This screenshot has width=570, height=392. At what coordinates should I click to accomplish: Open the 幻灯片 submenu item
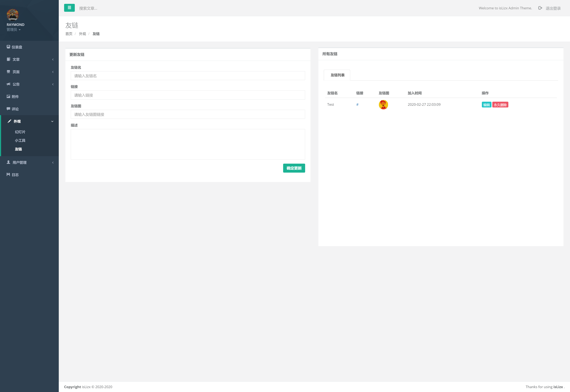pyautogui.click(x=20, y=132)
